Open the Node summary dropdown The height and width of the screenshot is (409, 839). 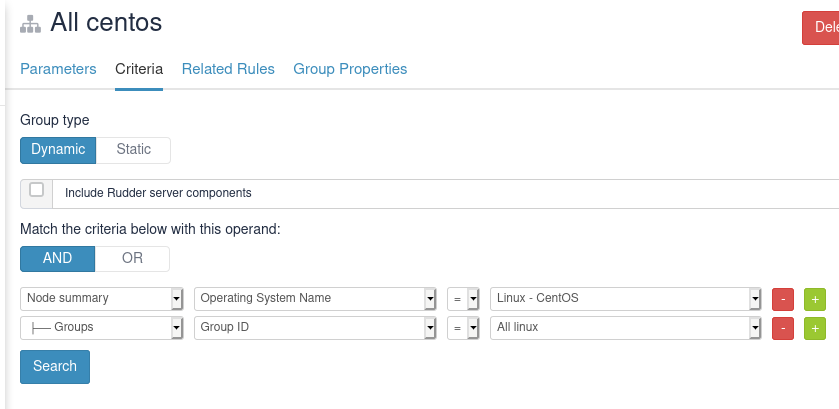[x=102, y=299]
